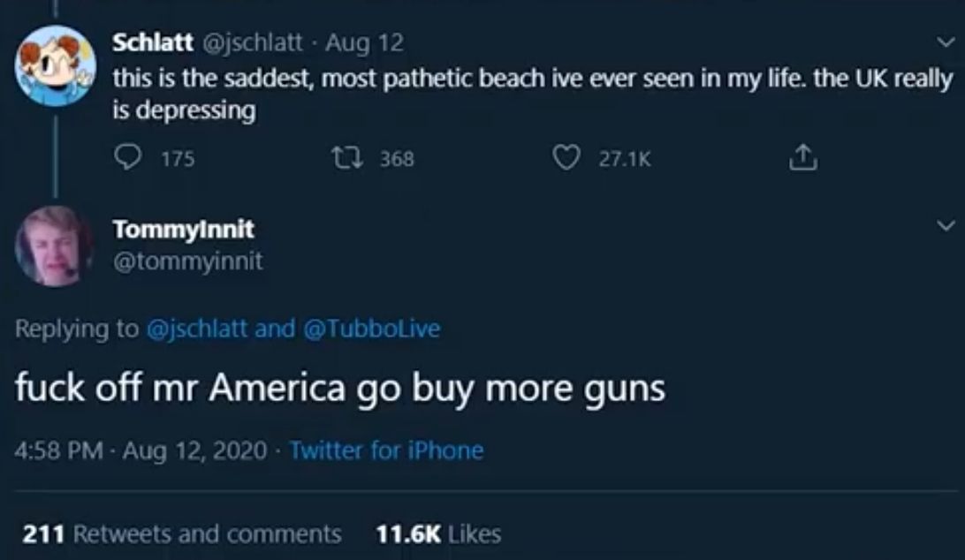Retweet Schlatt's beach tweet
The width and height of the screenshot is (965, 560).
340,158
